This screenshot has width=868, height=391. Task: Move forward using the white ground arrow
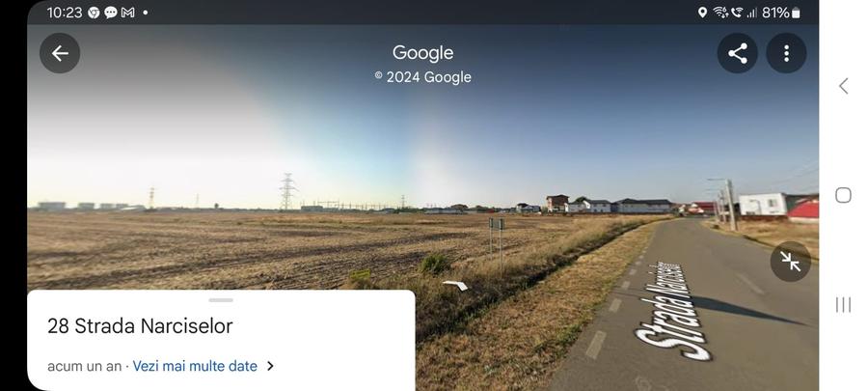455,285
